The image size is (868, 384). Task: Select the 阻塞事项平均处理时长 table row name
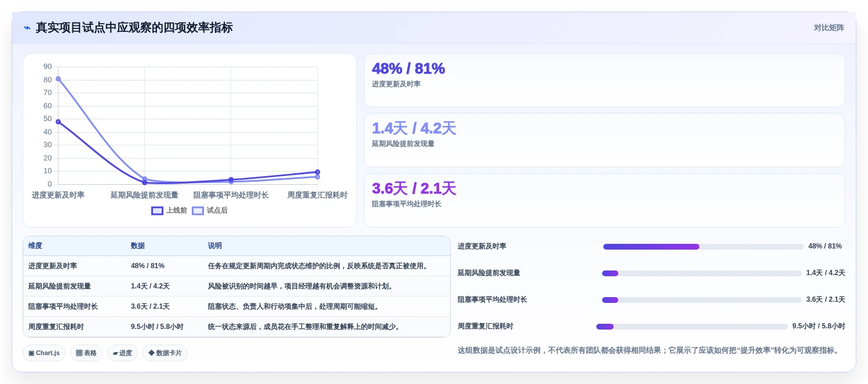63,306
